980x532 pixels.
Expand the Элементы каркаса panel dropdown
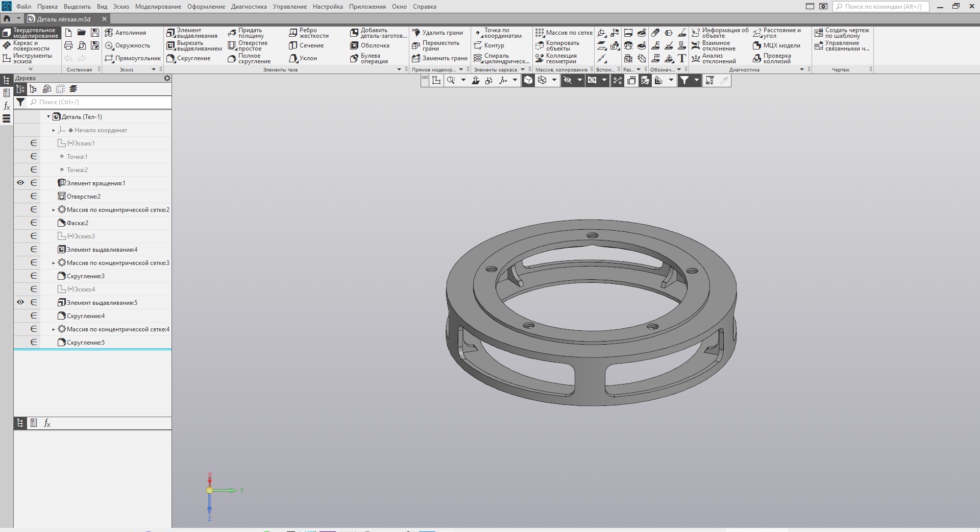pos(523,69)
